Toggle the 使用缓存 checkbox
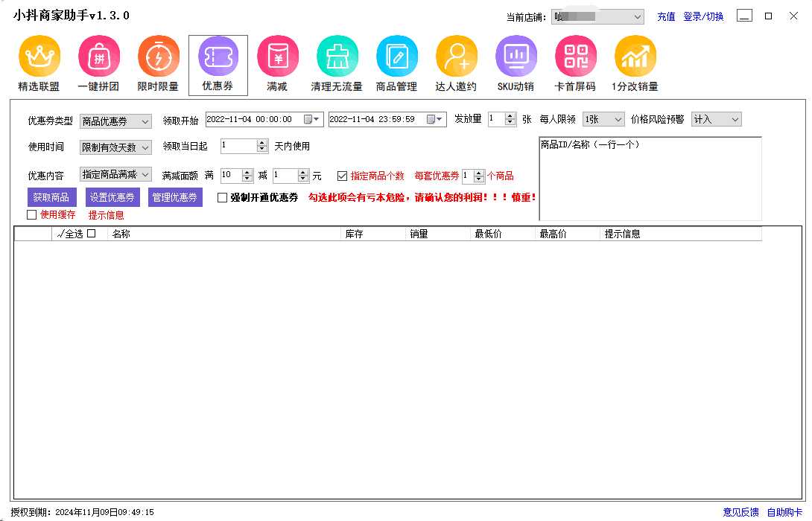Image resolution: width=812 pixels, height=521 pixels. tap(31, 215)
